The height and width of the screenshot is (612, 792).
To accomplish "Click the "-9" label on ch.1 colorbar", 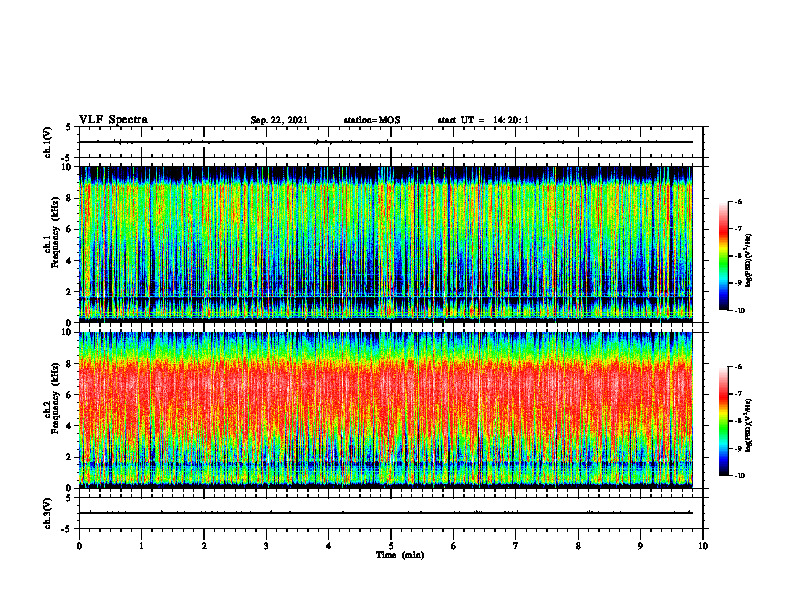I will click(738, 283).
